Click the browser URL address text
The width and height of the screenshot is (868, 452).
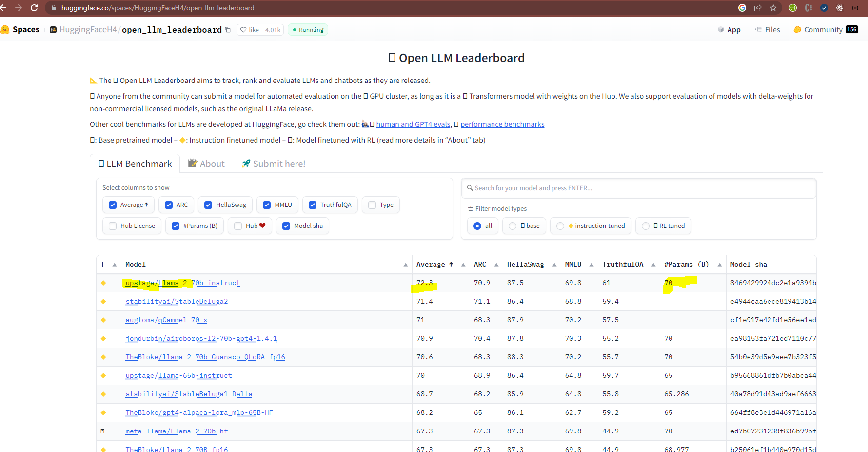[158, 8]
